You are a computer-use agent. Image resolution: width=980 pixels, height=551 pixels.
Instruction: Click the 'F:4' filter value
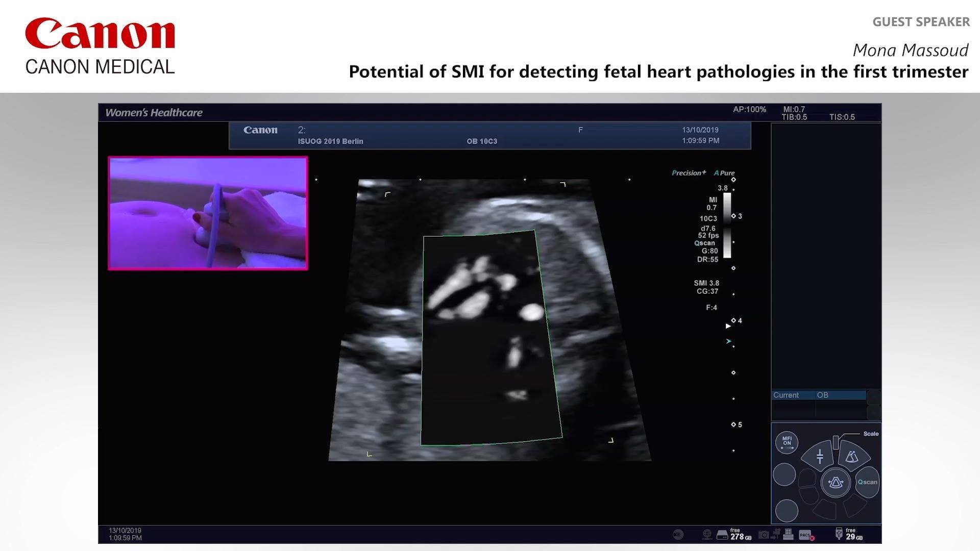point(712,308)
